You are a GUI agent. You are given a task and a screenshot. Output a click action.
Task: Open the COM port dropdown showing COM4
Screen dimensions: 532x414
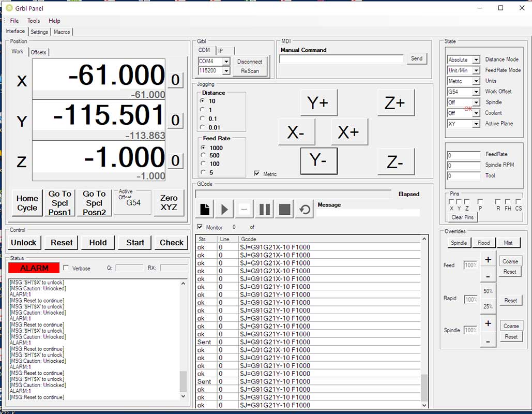pos(225,62)
